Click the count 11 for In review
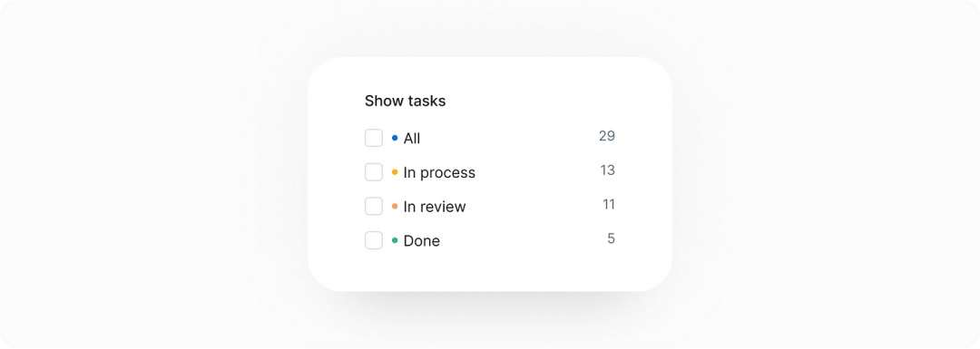Viewport: 980px width, 349px height. coord(609,204)
